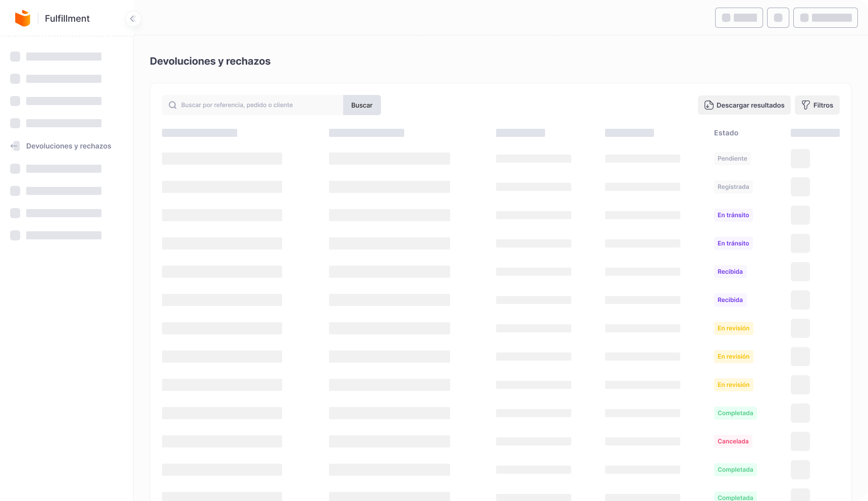The image size is (868, 501).
Task: Click the download icon in Descargar resultados
Action: pyautogui.click(x=709, y=105)
